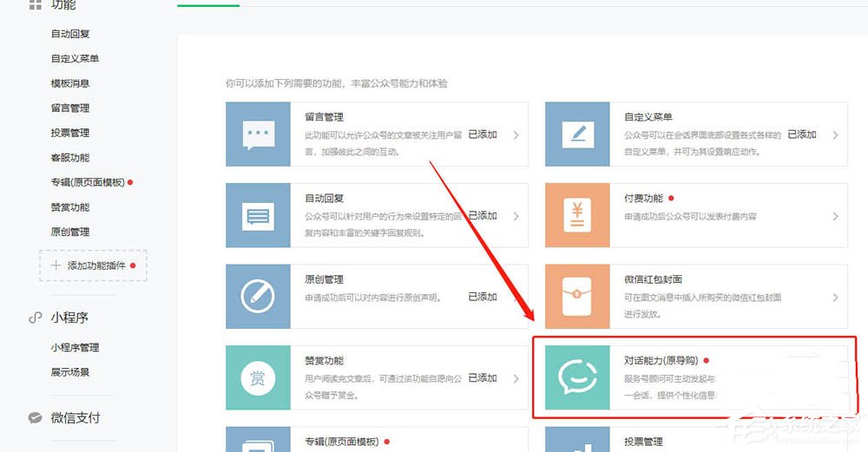
Task: Open the 付费功能 card title
Action: tap(643, 198)
